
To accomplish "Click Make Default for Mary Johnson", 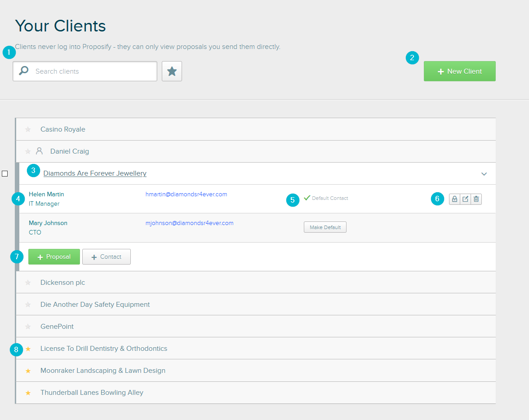I will pyautogui.click(x=325, y=227).
